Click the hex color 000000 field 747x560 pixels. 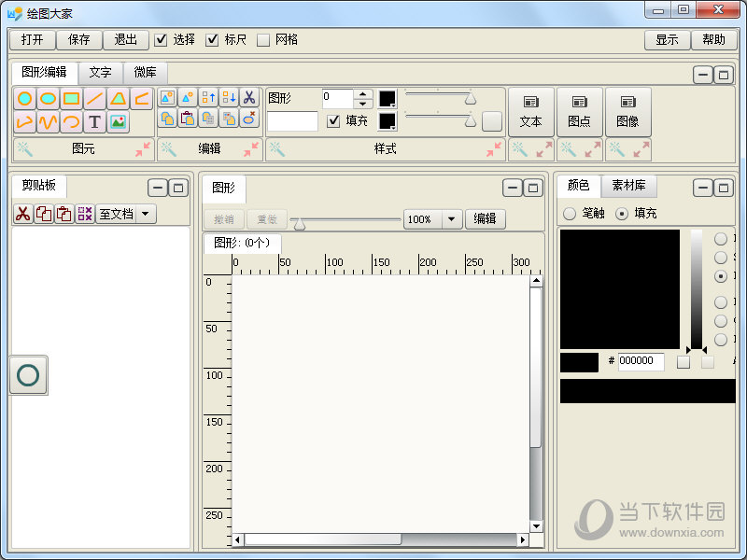click(641, 361)
